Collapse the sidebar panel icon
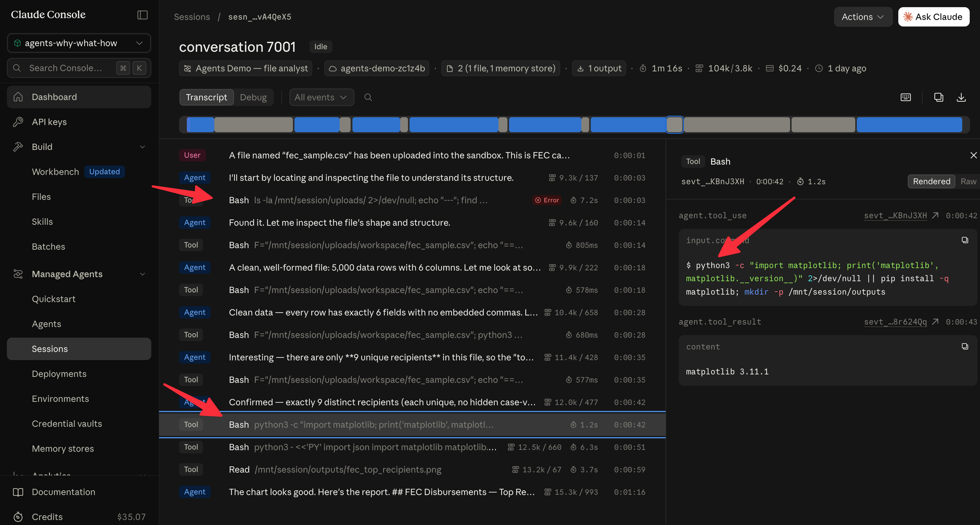The image size is (980, 525). [x=142, y=15]
